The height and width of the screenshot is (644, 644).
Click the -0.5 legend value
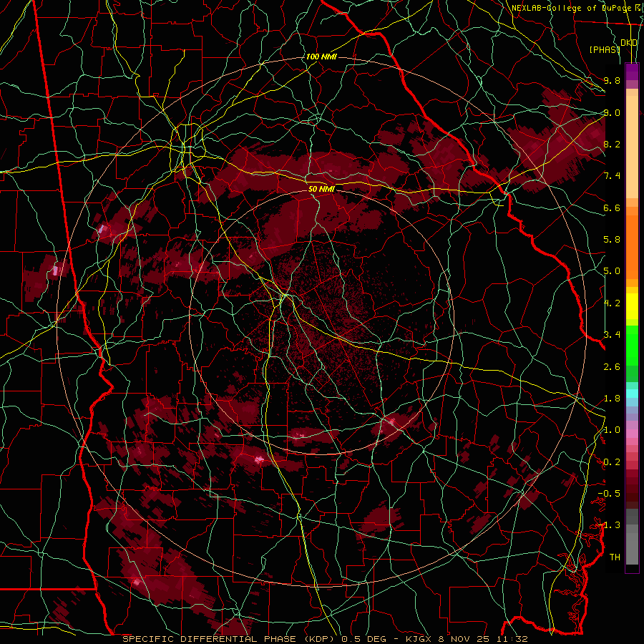[609, 494]
